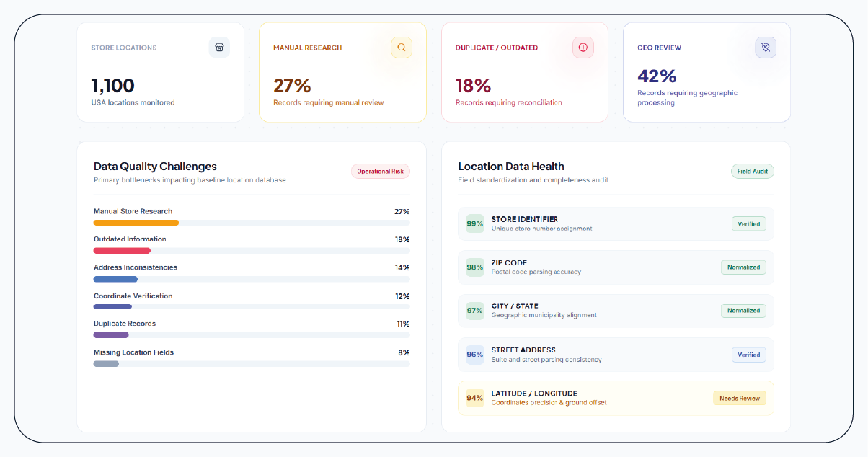The height and width of the screenshot is (457, 868).
Task: Click the alert icon in Duplicate / Outdated card
Action: 583,48
